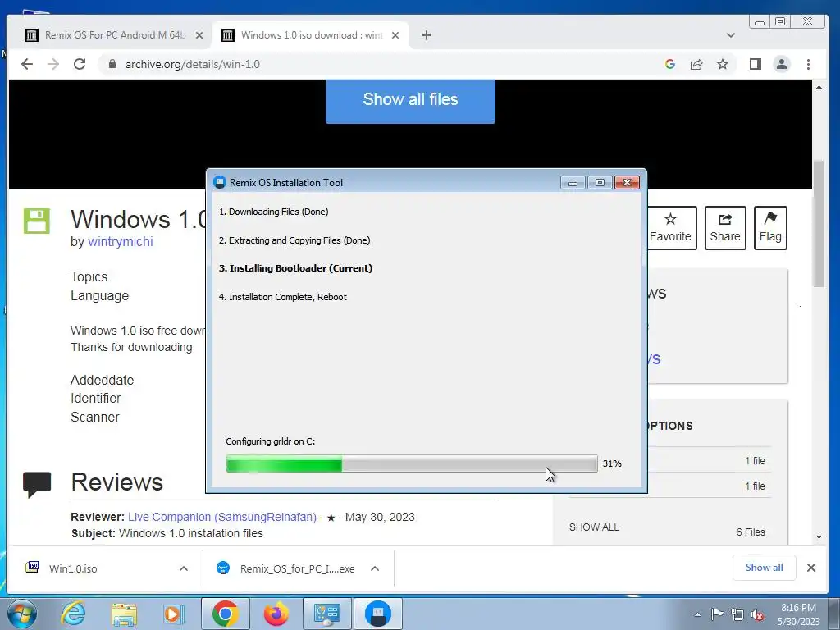Open Windows Explorer from taskbar
This screenshot has width=840, height=630.
tap(124, 614)
